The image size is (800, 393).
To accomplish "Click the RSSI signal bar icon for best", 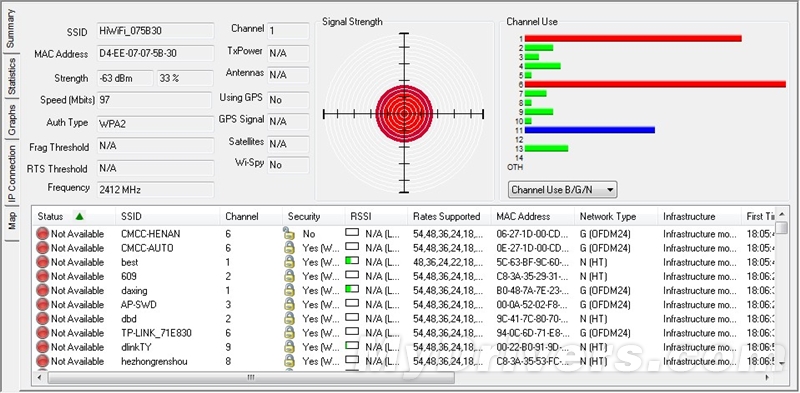I will [x=352, y=260].
